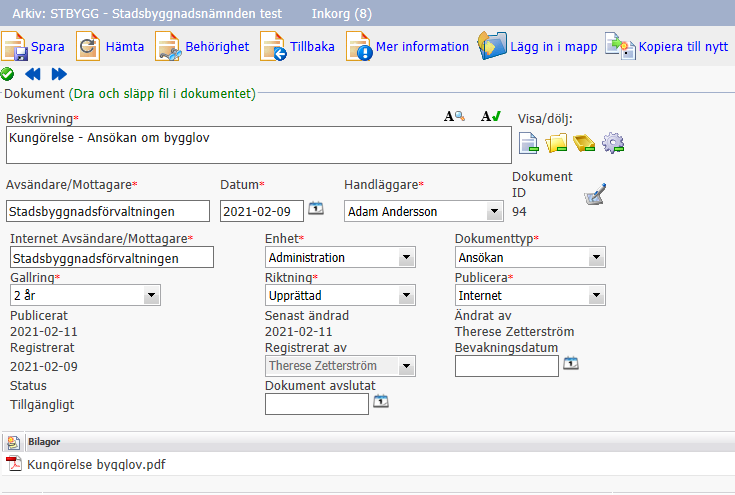This screenshot has width=735, height=495.
Task: Click the Hämta link
Action: 125,47
